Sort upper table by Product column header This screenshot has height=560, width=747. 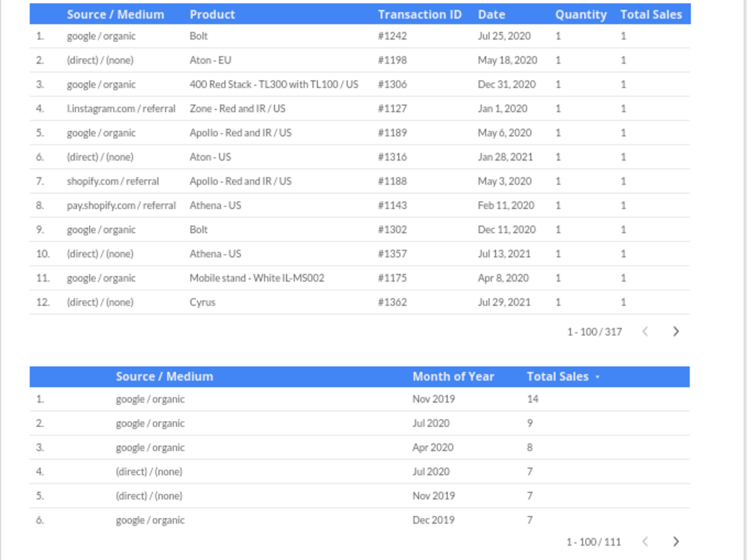pyautogui.click(x=212, y=14)
